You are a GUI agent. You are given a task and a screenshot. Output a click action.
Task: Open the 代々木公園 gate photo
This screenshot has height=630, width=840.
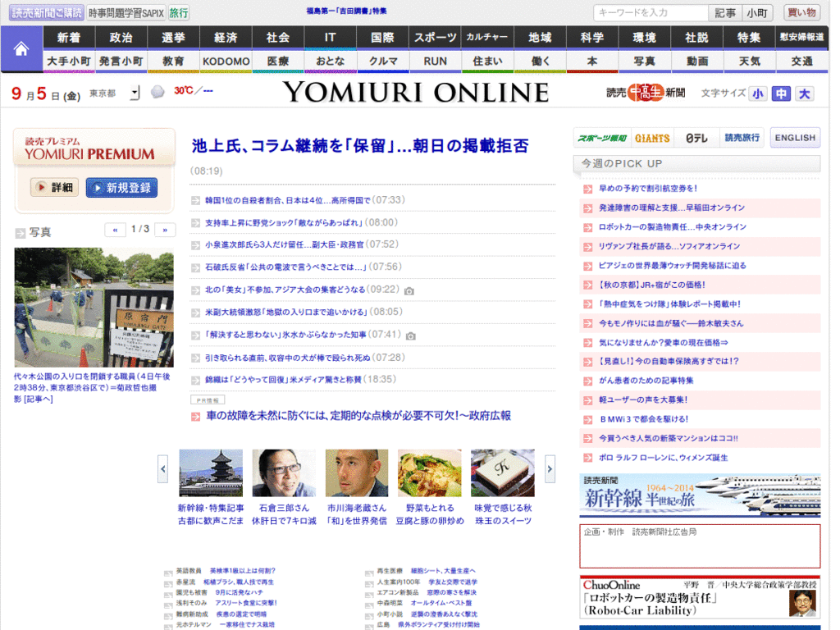click(94, 308)
